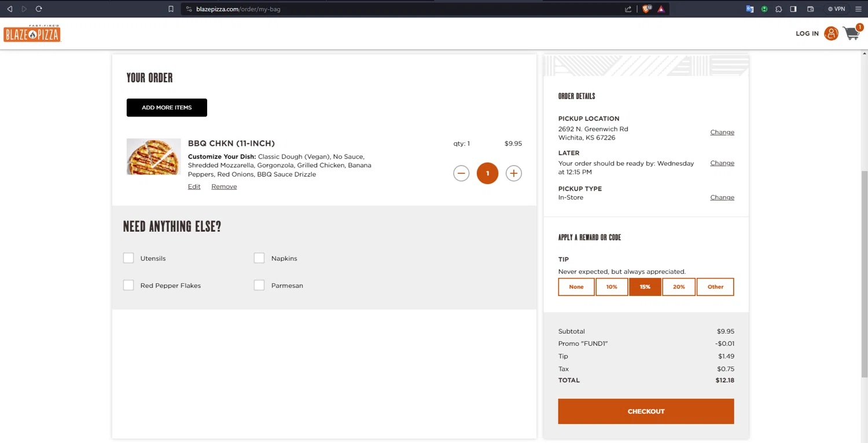Decrease pizza quantity with minus button
This screenshot has width=868, height=443.
coord(461,173)
